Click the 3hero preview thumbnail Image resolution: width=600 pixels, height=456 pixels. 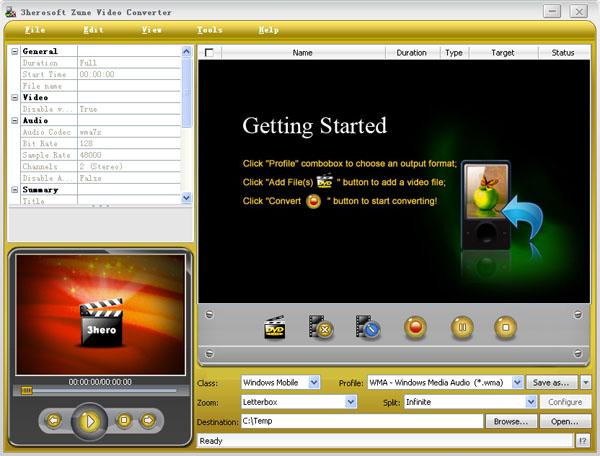click(101, 314)
